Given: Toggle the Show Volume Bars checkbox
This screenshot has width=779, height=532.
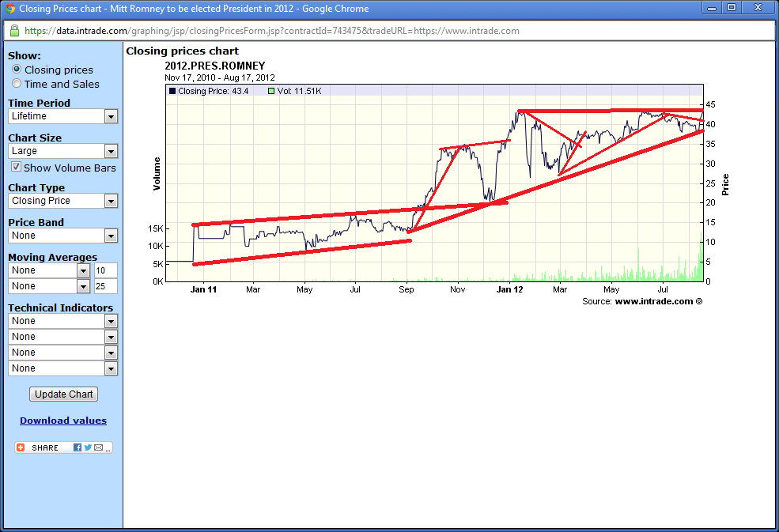Looking at the screenshot, I should pyautogui.click(x=17, y=167).
